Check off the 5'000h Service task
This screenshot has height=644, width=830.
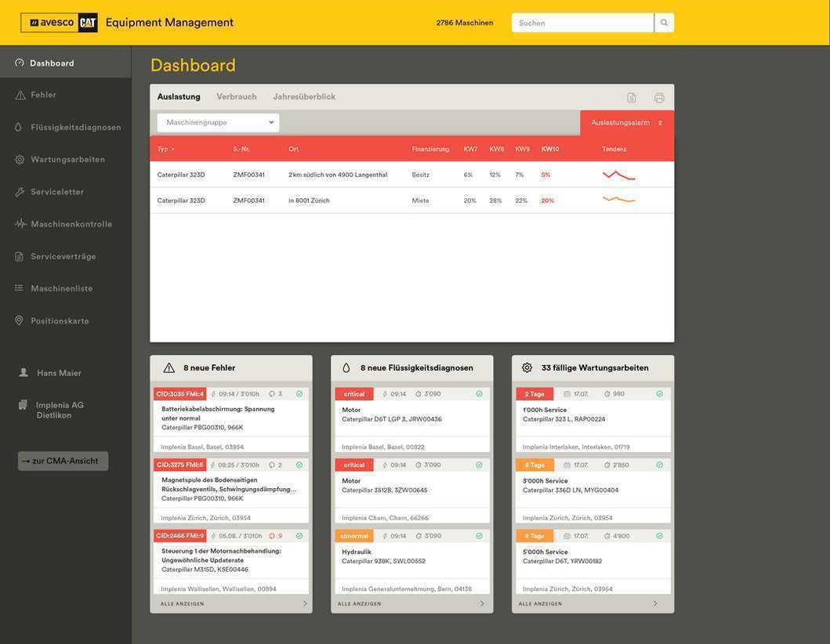pyautogui.click(x=660, y=536)
